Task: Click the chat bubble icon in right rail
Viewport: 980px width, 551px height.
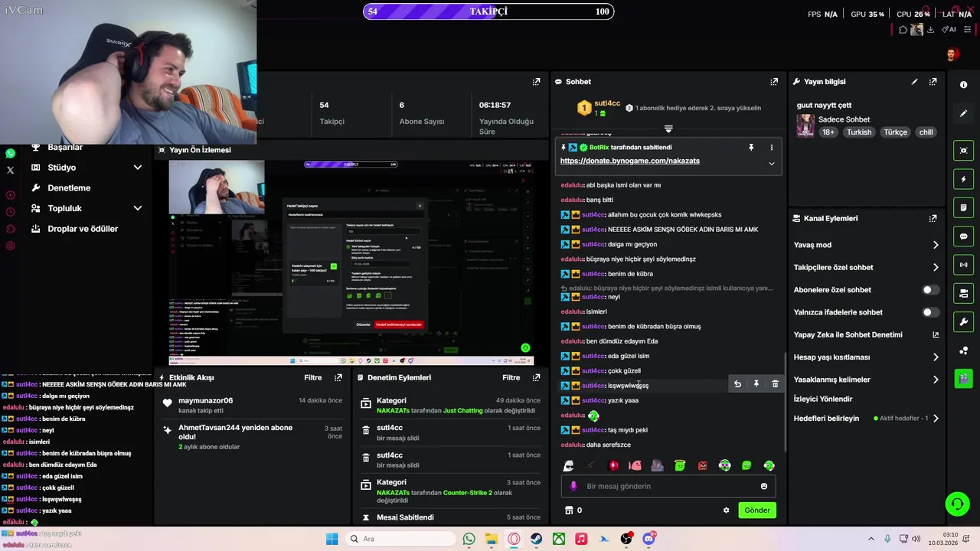Action: coord(964,236)
